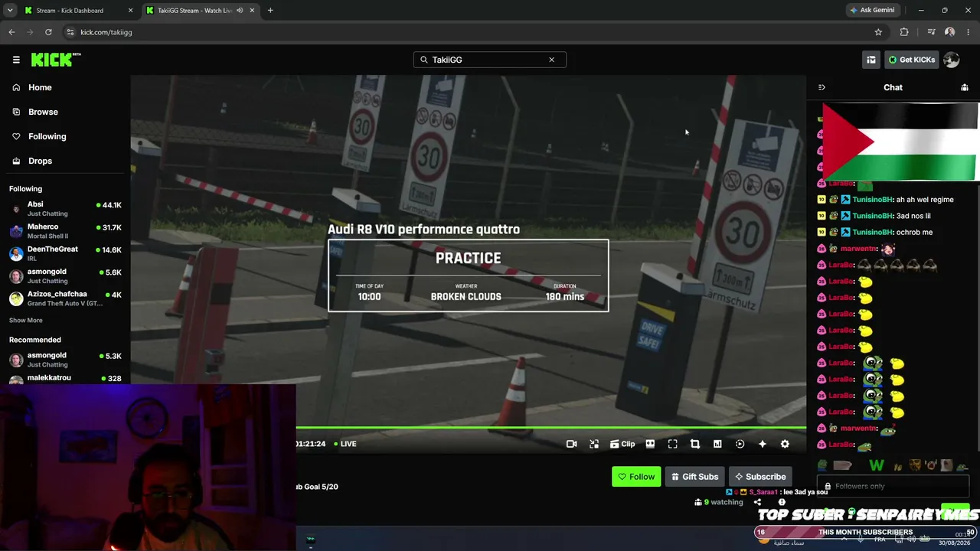Image resolution: width=980 pixels, height=551 pixels.
Task: Open the browser media controls icon
Action: tap(931, 32)
